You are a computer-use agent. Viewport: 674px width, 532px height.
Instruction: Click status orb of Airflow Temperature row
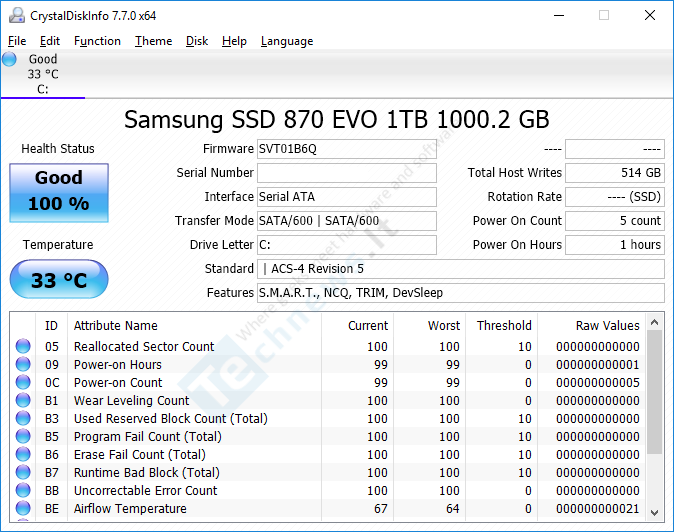point(23,508)
